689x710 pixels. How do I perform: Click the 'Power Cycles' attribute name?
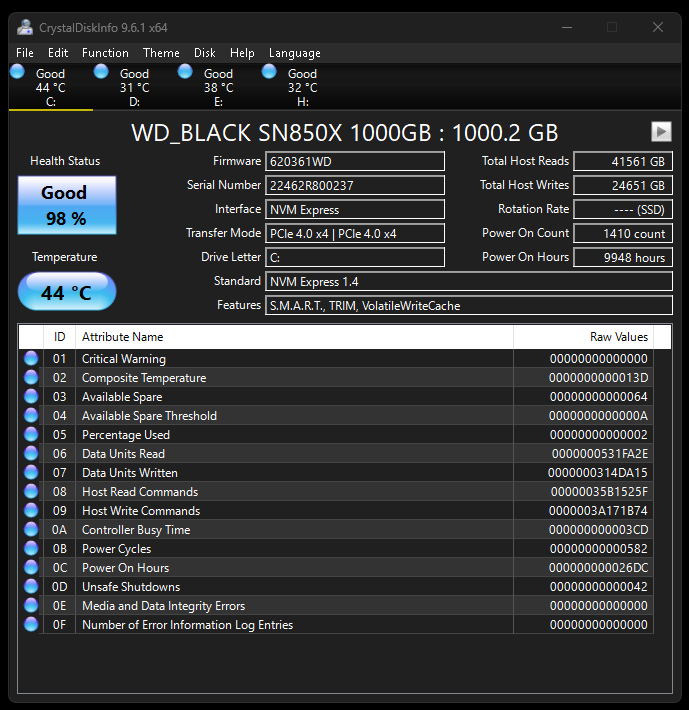[116, 549]
